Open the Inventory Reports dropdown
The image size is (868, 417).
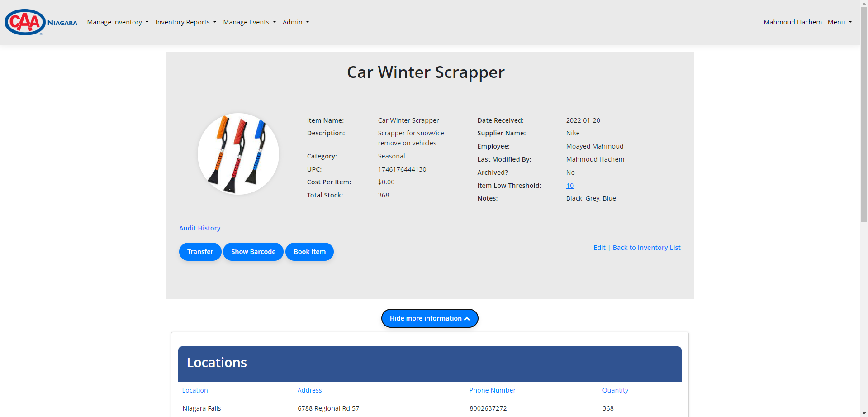pyautogui.click(x=186, y=22)
